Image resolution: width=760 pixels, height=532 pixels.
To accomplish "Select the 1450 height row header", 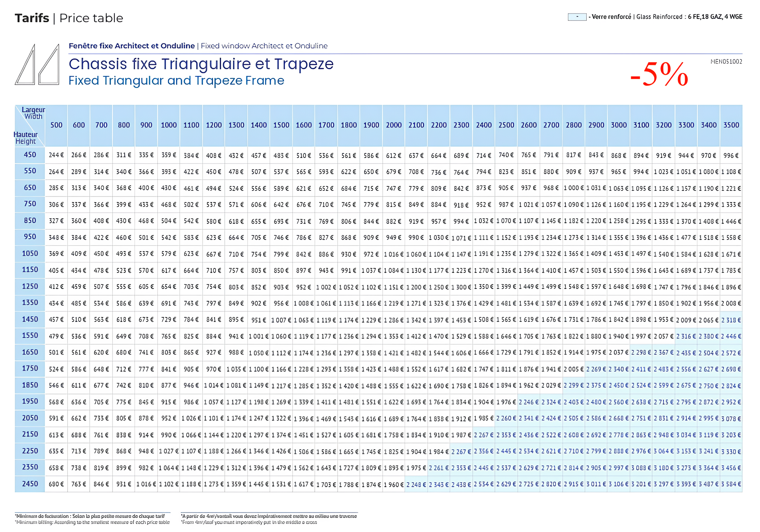I will pyautogui.click(x=30, y=319).
